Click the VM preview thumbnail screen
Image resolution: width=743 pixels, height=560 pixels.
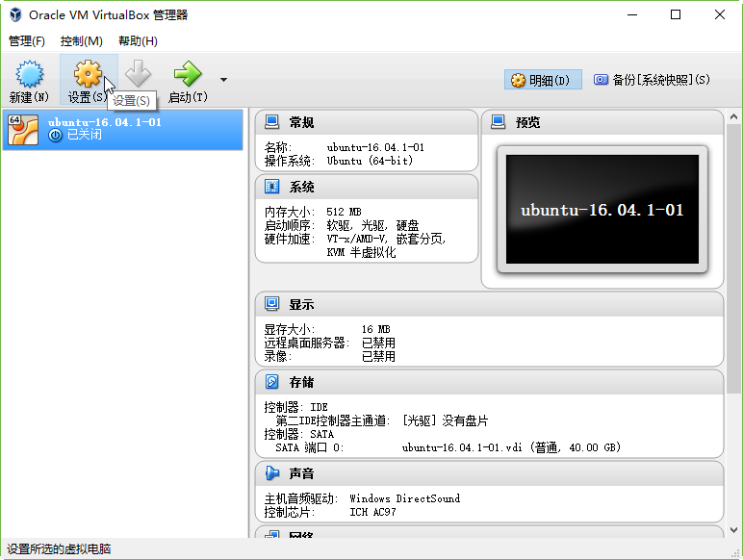602,210
